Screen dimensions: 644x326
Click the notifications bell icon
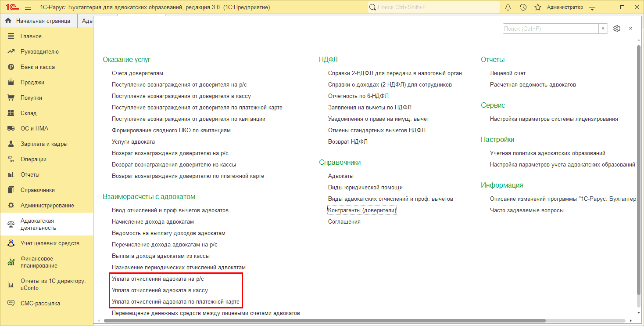pos(508,7)
